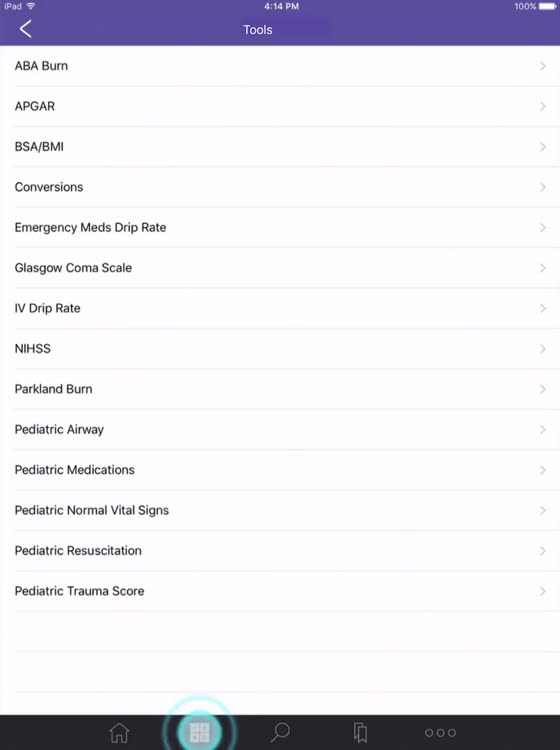Expand the Pediatric Trauma Score chevron
Viewport: 560px width, 750px height.
coord(543,591)
